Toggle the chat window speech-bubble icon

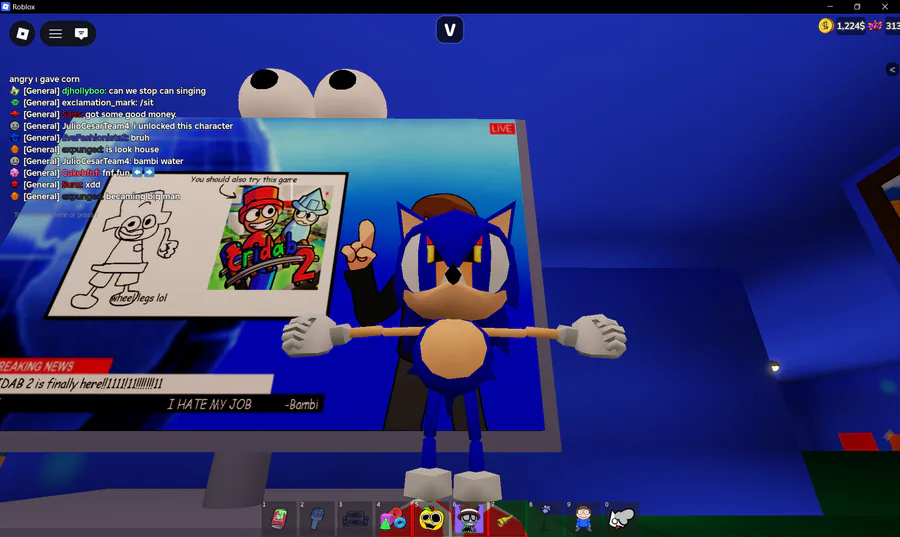(81, 34)
